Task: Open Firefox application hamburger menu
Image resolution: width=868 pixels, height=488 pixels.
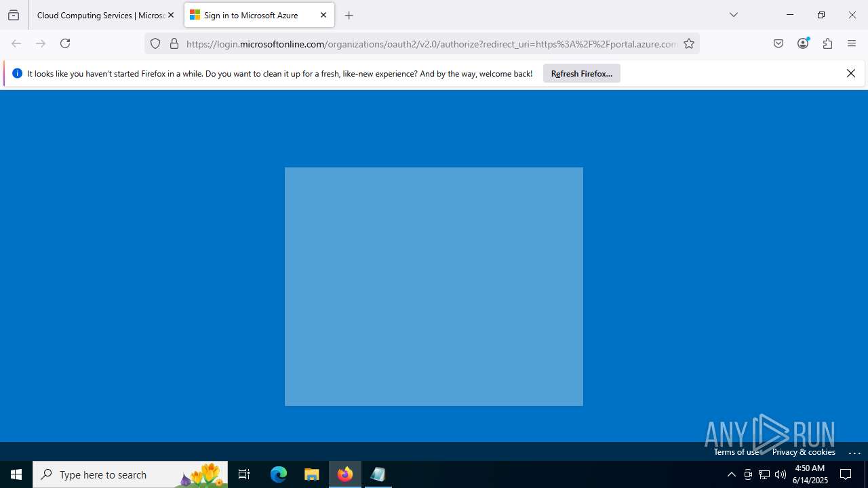Action: (x=852, y=43)
